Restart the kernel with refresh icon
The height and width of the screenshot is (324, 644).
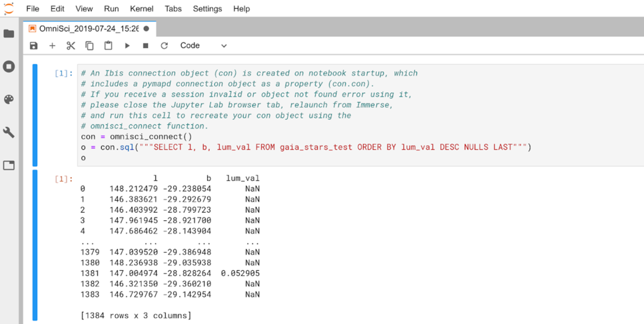[x=164, y=46]
